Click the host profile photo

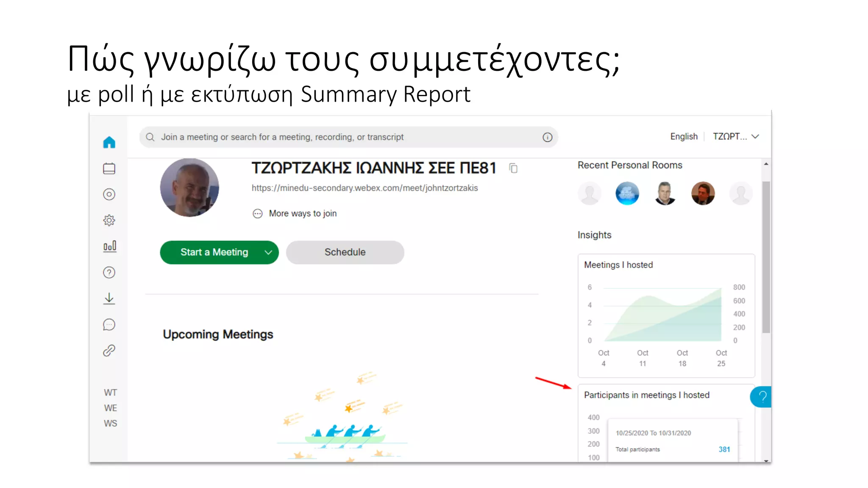coord(189,188)
